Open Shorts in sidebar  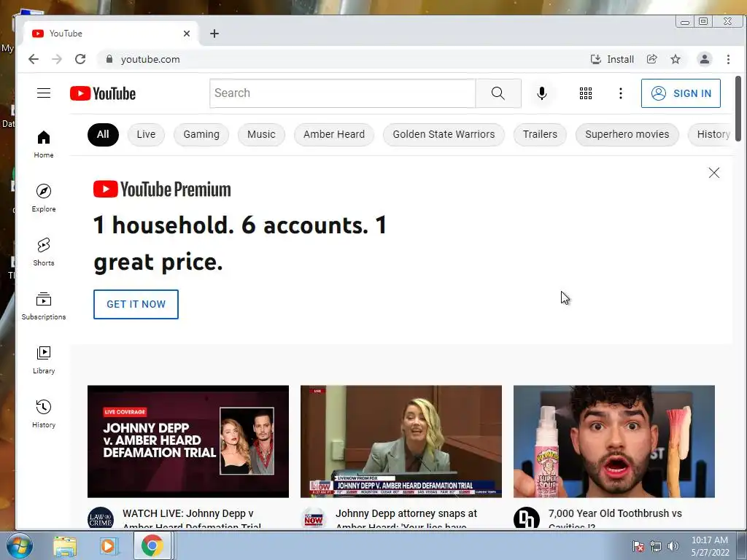point(43,252)
